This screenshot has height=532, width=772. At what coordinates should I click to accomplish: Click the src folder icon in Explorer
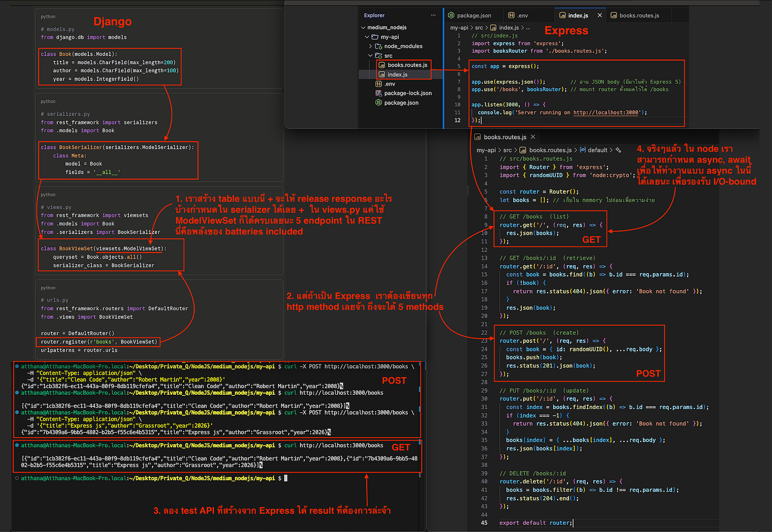click(379, 56)
